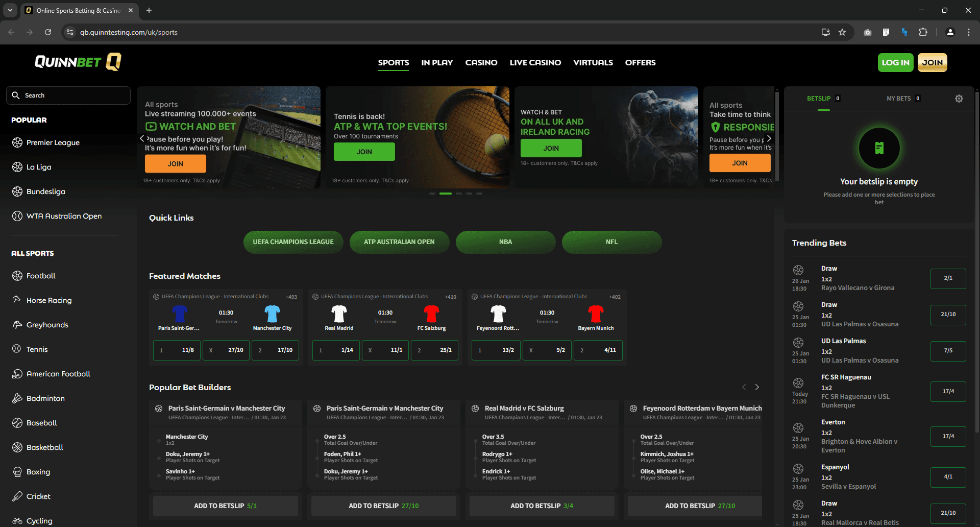Click the Boxing glove icon
This screenshot has width=980, height=527.
pos(17,472)
